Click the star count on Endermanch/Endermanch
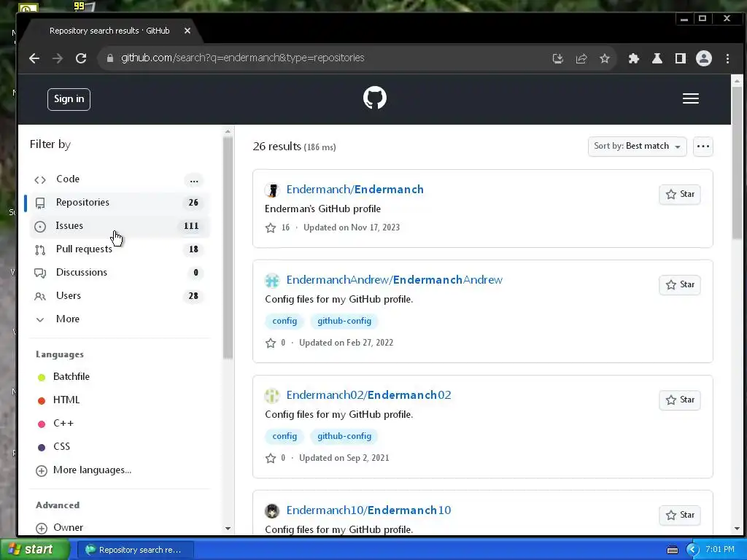Viewport: 747px width, 560px height. point(278,227)
